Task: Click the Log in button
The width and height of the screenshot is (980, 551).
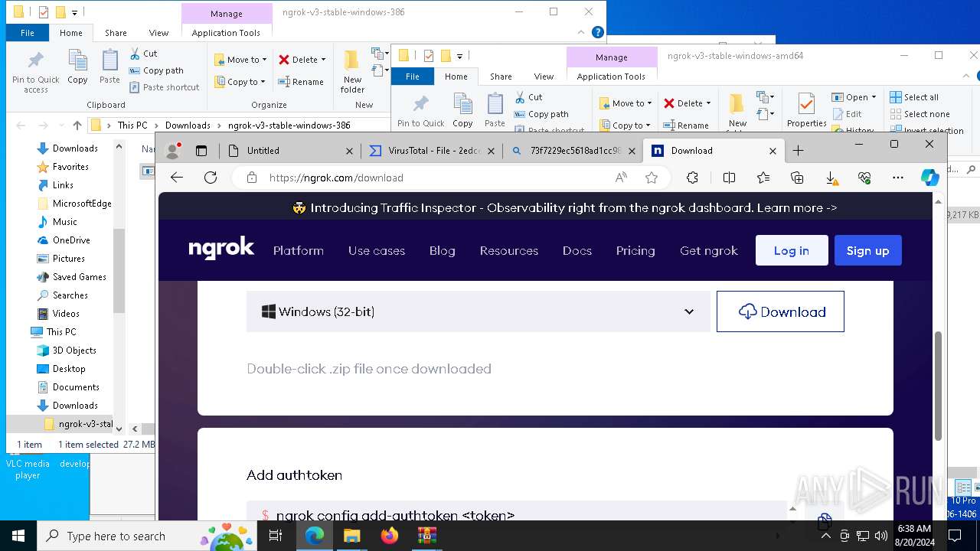Action: (x=792, y=250)
